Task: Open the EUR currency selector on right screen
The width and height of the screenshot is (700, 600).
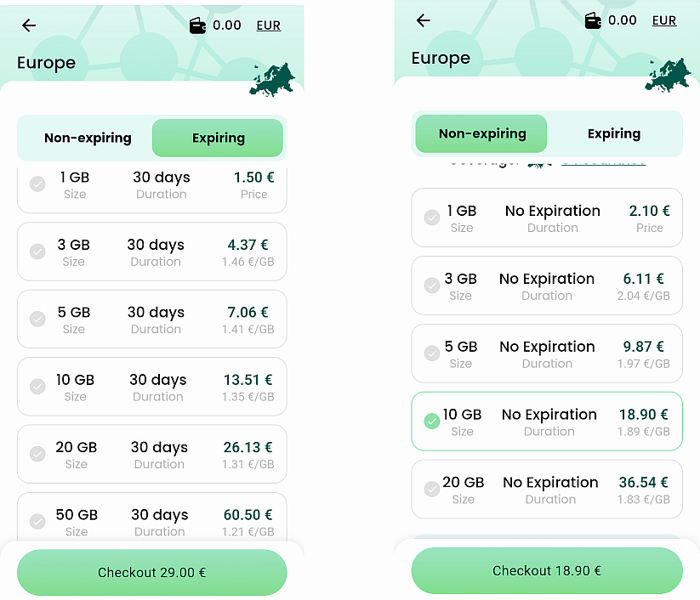Action: (x=664, y=20)
